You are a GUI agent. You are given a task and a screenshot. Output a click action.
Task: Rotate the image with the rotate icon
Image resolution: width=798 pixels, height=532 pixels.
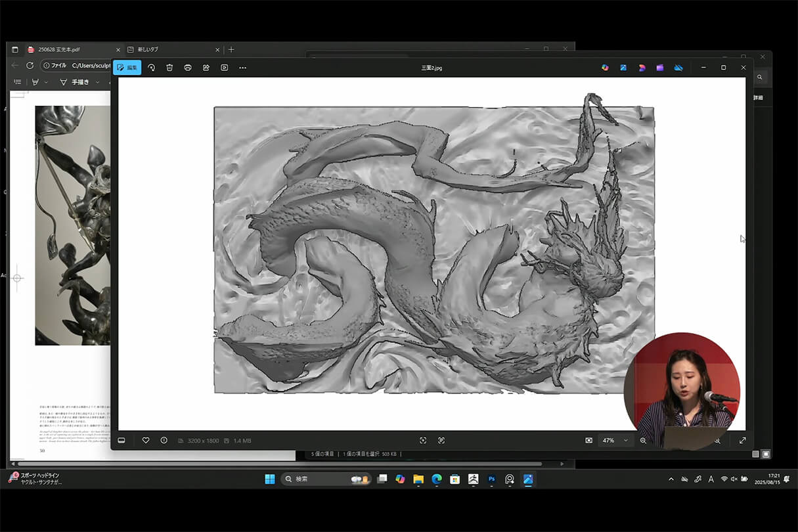(151, 68)
